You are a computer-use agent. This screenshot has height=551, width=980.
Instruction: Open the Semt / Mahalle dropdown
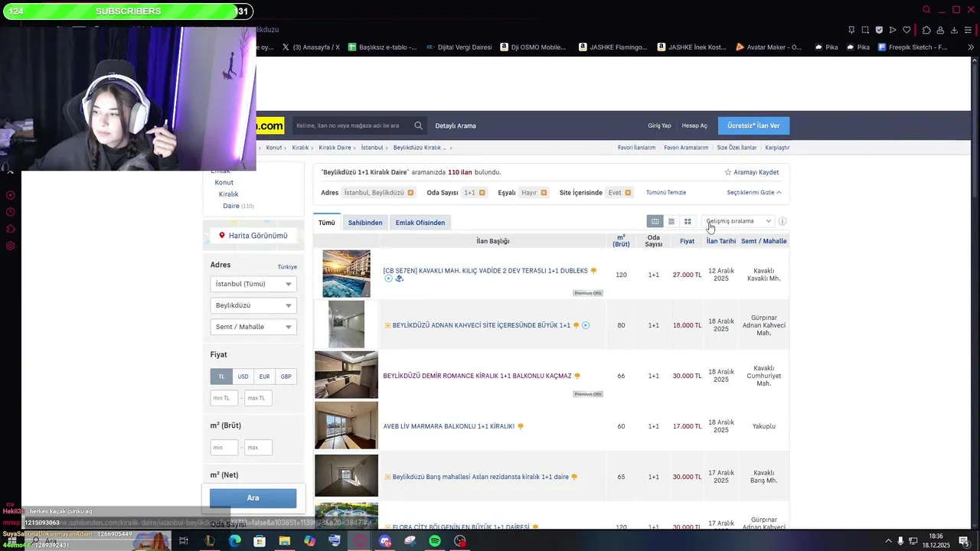click(253, 327)
